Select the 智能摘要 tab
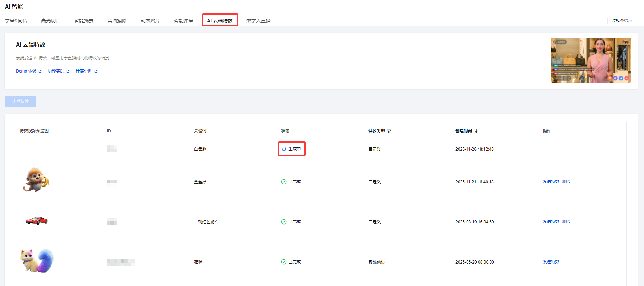This screenshot has width=644, height=286. (x=84, y=21)
